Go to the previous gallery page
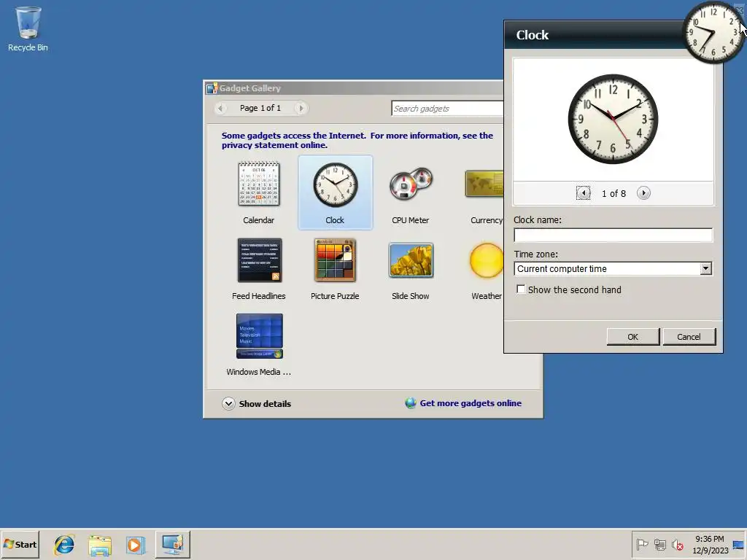The height and width of the screenshot is (560, 747). pos(220,108)
